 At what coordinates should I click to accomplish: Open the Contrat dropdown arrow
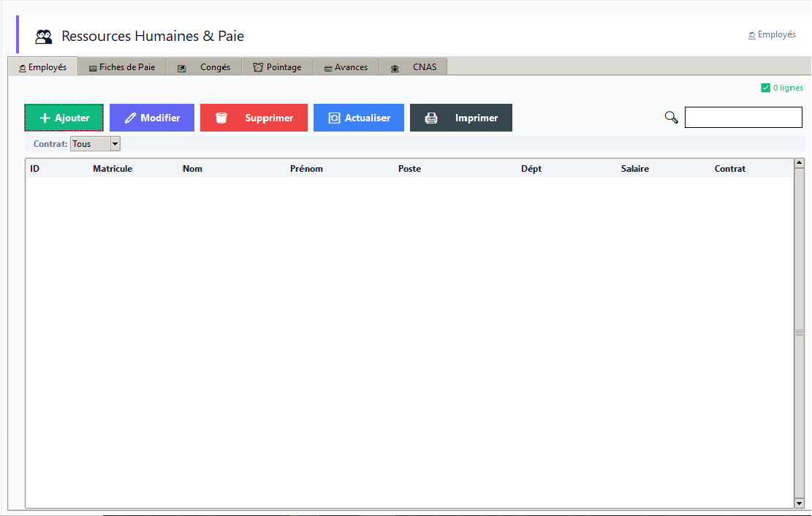(x=115, y=144)
